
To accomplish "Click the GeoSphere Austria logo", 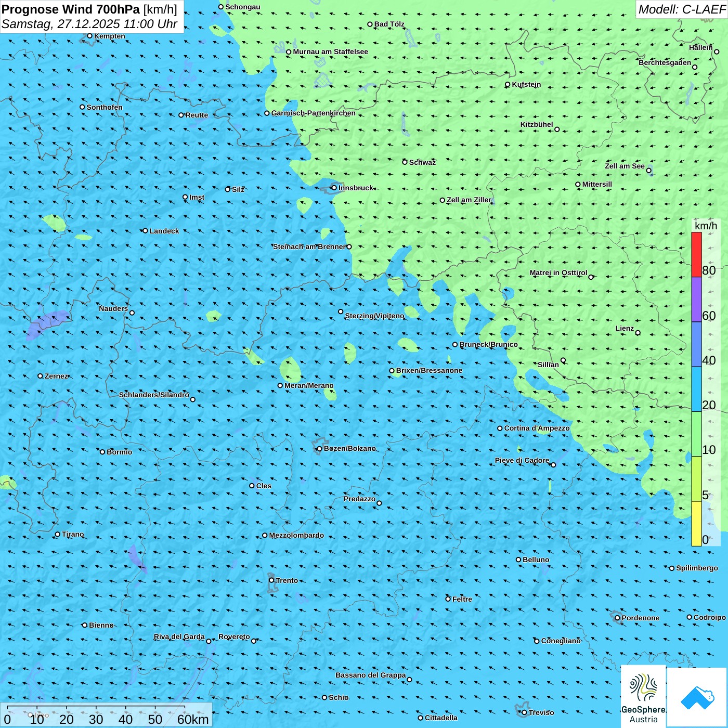I will tap(643, 696).
